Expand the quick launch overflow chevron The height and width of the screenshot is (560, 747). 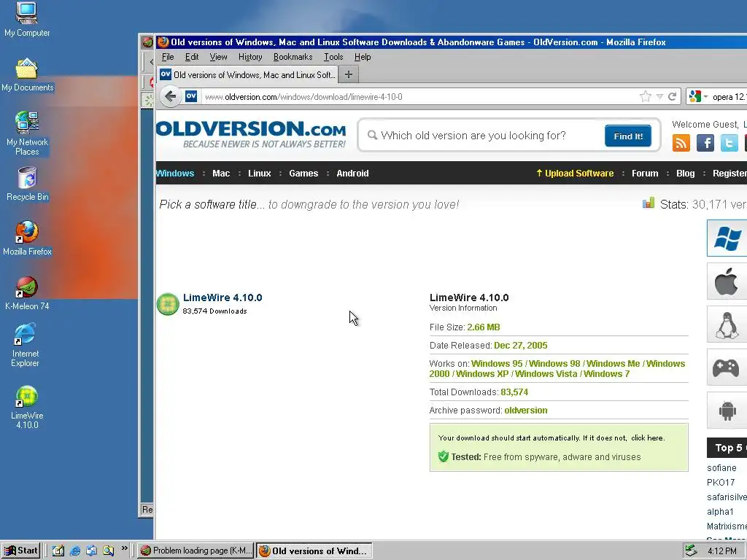click(124, 548)
